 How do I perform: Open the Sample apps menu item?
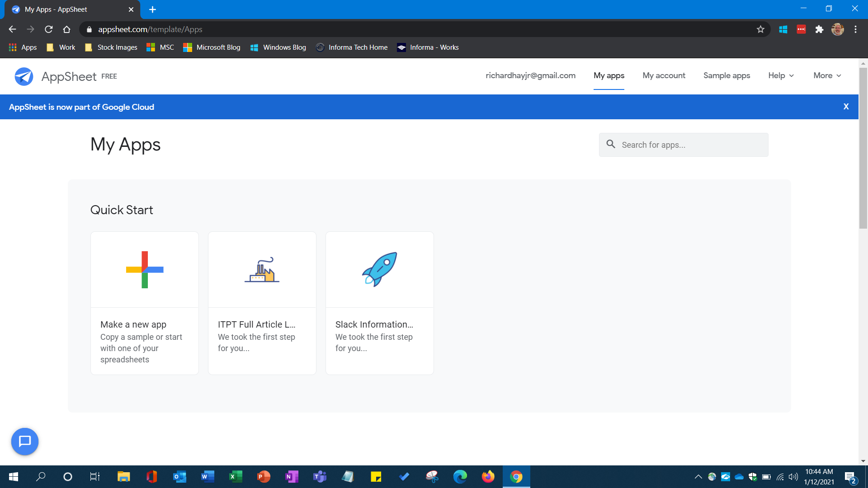coord(726,75)
